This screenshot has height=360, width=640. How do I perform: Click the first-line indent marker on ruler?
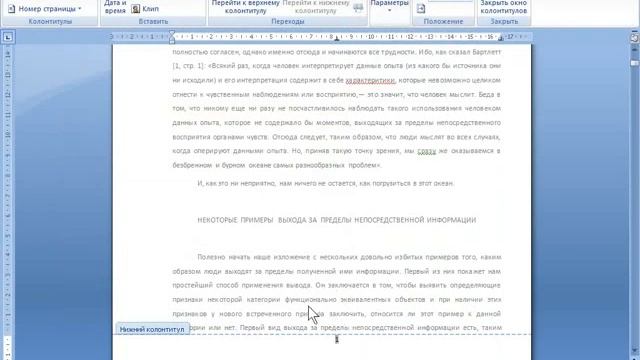pyautogui.click(x=172, y=33)
